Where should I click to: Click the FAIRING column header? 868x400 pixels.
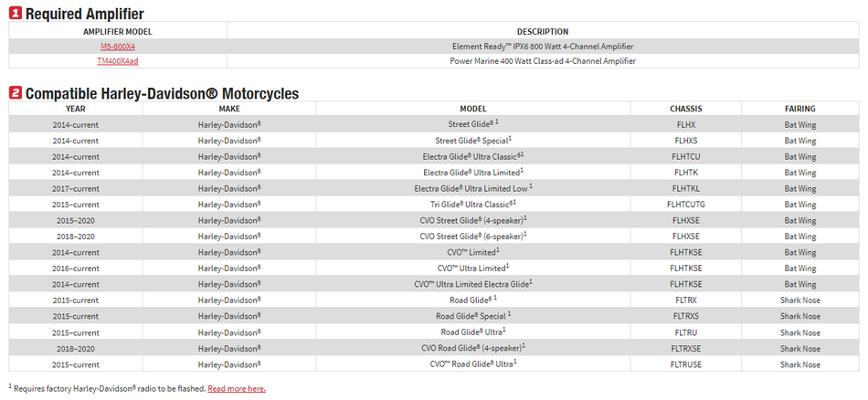coord(799,109)
